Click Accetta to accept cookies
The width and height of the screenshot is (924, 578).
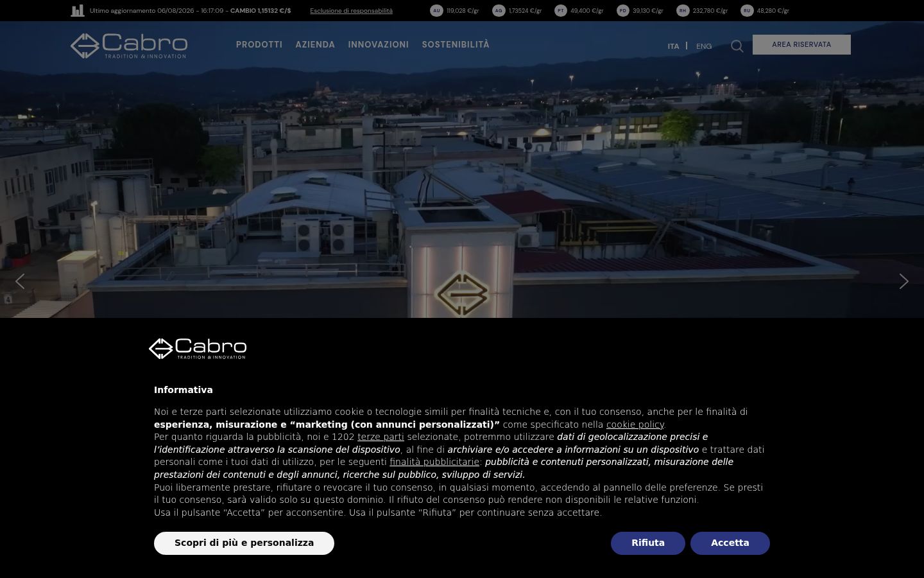730,543
